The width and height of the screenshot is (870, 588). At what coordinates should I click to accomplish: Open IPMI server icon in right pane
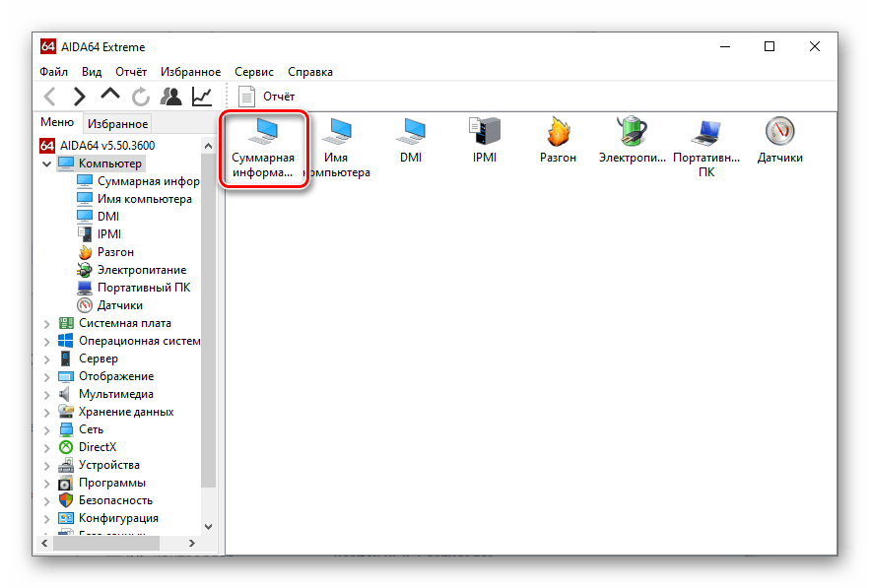(x=485, y=141)
